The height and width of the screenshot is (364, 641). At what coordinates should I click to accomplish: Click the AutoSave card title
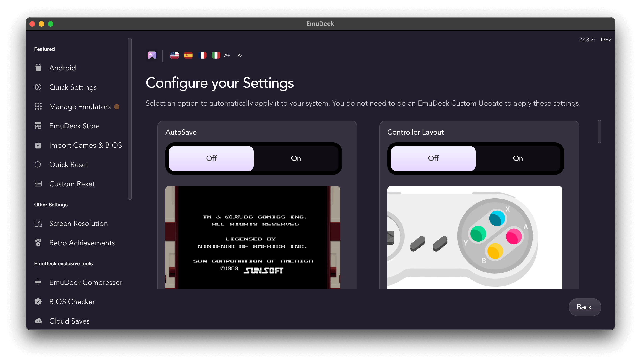(x=181, y=132)
